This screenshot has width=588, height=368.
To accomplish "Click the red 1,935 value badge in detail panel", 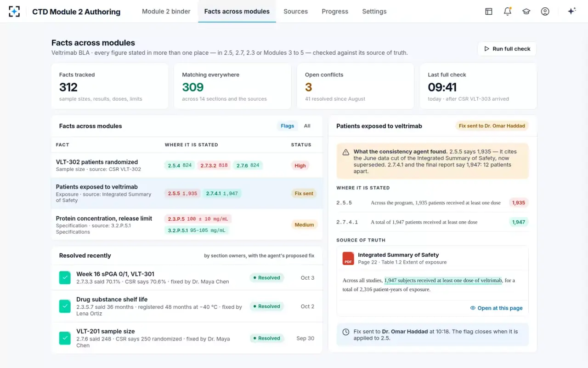I will tap(519, 203).
